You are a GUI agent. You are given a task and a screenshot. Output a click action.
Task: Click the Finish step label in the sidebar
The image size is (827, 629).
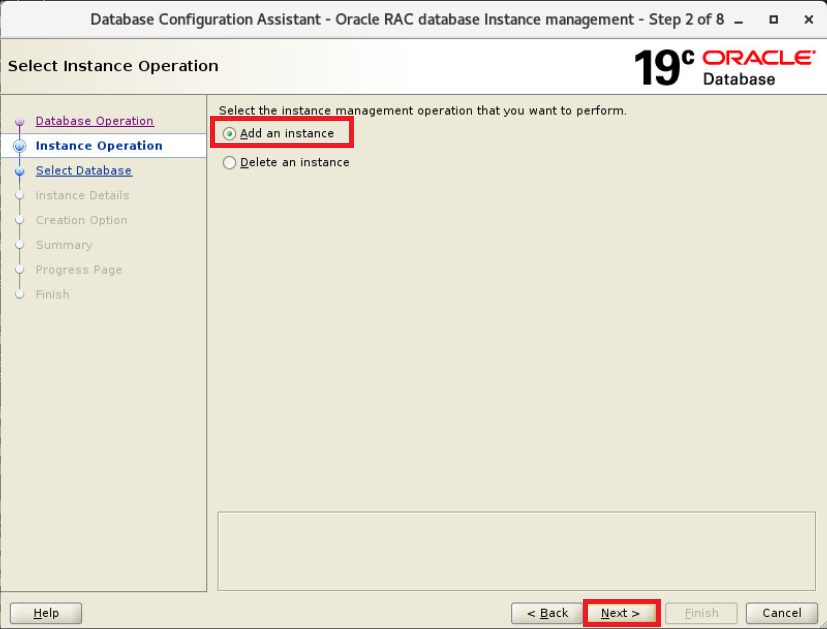(x=53, y=294)
